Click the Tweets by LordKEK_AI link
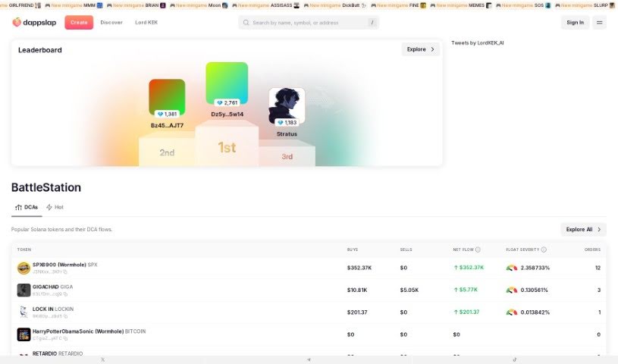The width and height of the screenshot is (618, 364). [477, 42]
